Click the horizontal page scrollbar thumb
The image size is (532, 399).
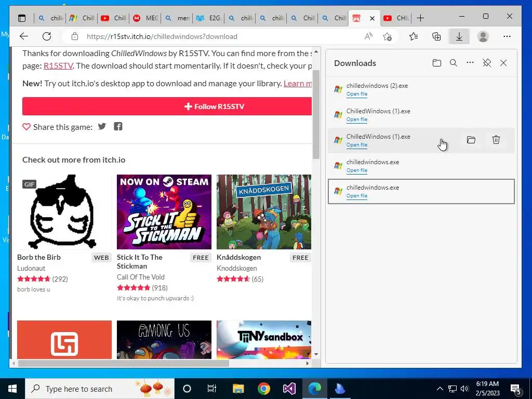click(x=124, y=363)
